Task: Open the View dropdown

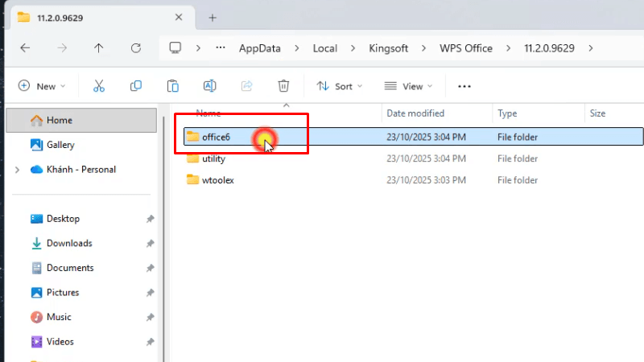Action: point(408,86)
